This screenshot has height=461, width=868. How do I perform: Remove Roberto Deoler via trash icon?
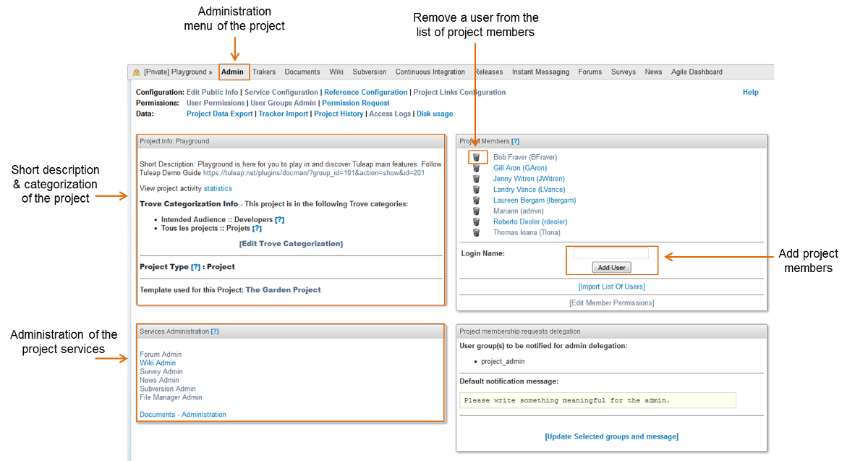[x=476, y=222]
